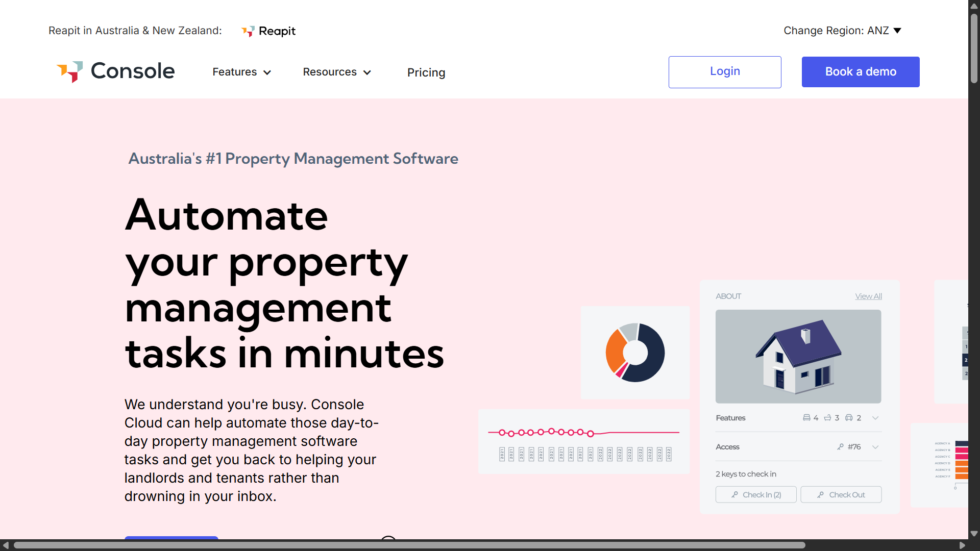Expand the Access row chevron
Screen dimensions: 980x551
point(875,447)
